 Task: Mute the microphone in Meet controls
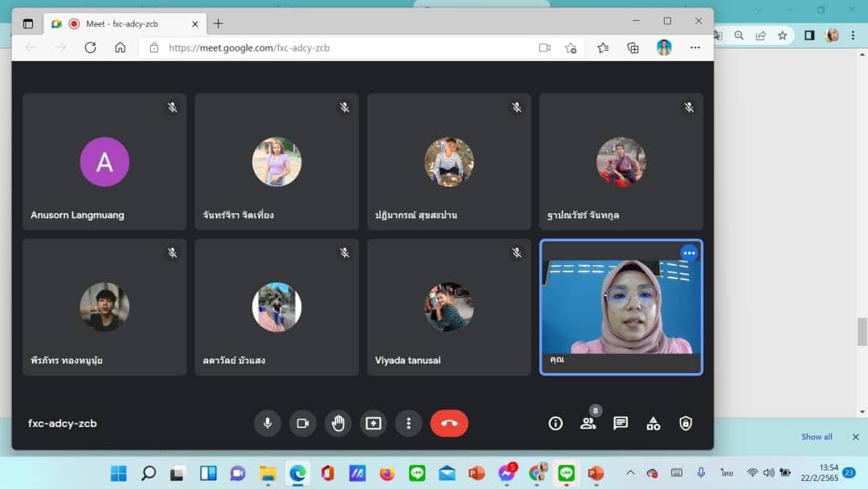point(267,423)
